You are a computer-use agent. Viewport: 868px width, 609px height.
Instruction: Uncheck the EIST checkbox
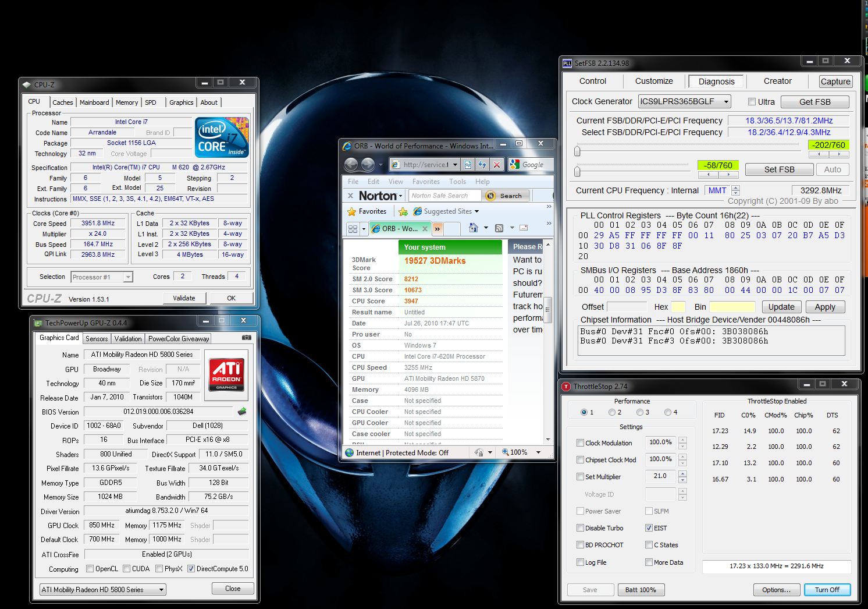coord(649,528)
